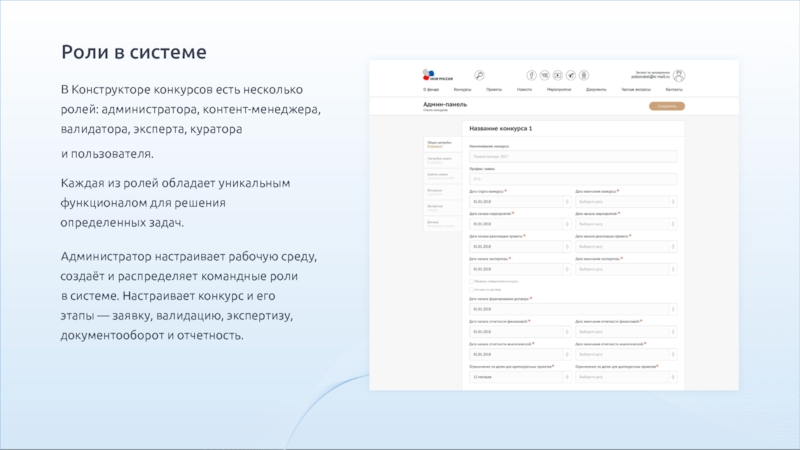800x450 pixels.
Task: Toggle the 'Объявить победителей конкурса' checkbox
Action: [x=471, y=282]
